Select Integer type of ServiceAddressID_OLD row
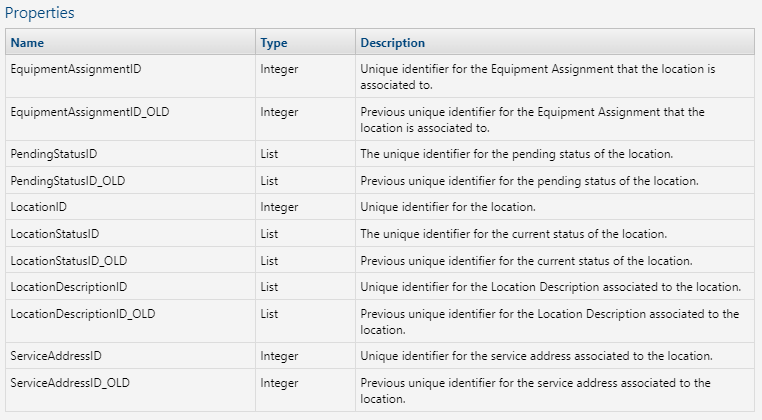This screenshot has width=762, height=420. pyautogui.click(x=279, y=383)
